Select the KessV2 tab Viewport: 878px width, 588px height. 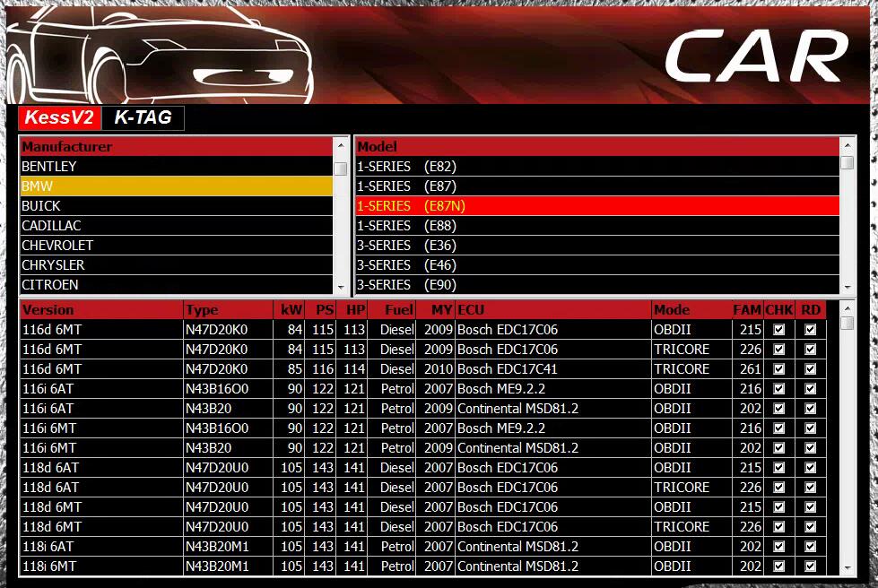pos(59,117)
